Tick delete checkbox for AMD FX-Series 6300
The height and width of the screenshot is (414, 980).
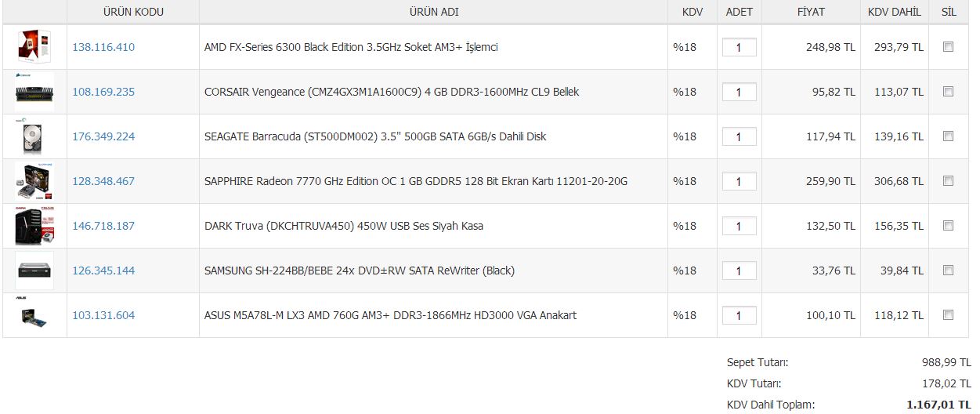[x=948, y=47]
